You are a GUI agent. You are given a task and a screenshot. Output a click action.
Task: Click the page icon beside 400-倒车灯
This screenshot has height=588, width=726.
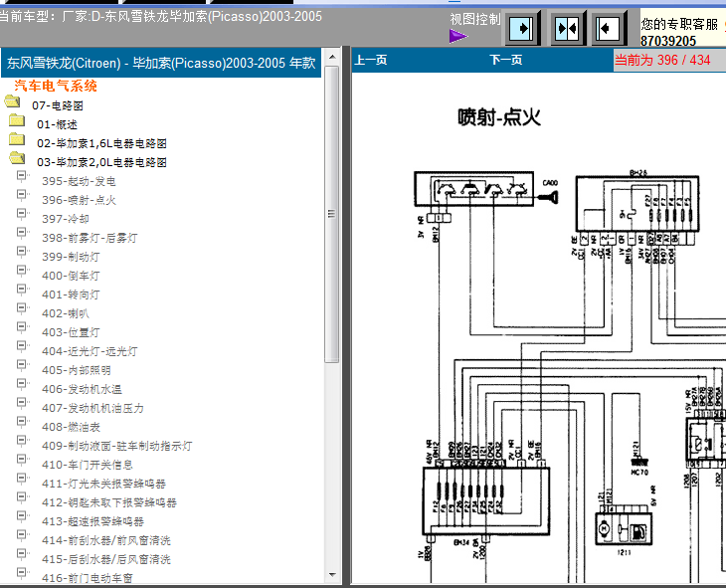[23, 272]
